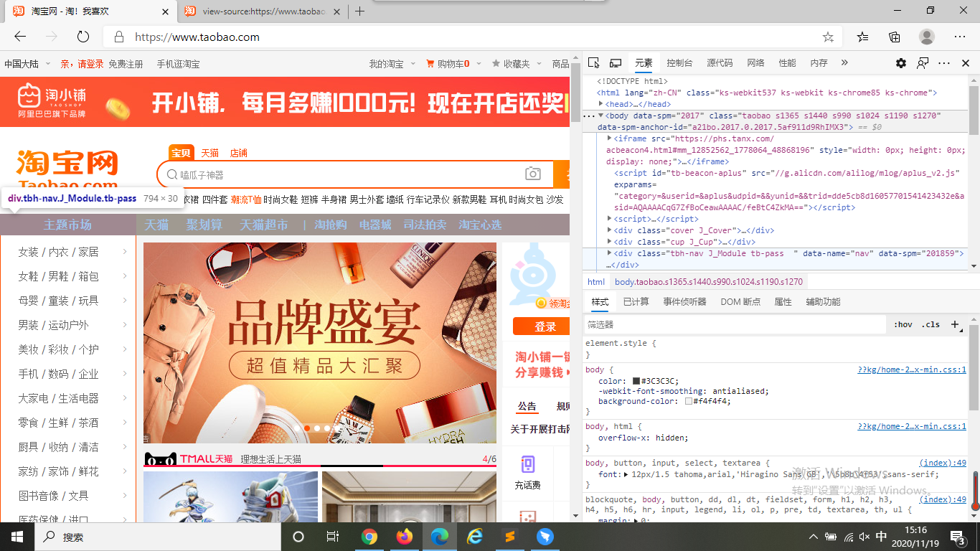Toggle the .cls class editor
Image resolution: width=980 pixels, height=551 pixels.
[930, 324]
